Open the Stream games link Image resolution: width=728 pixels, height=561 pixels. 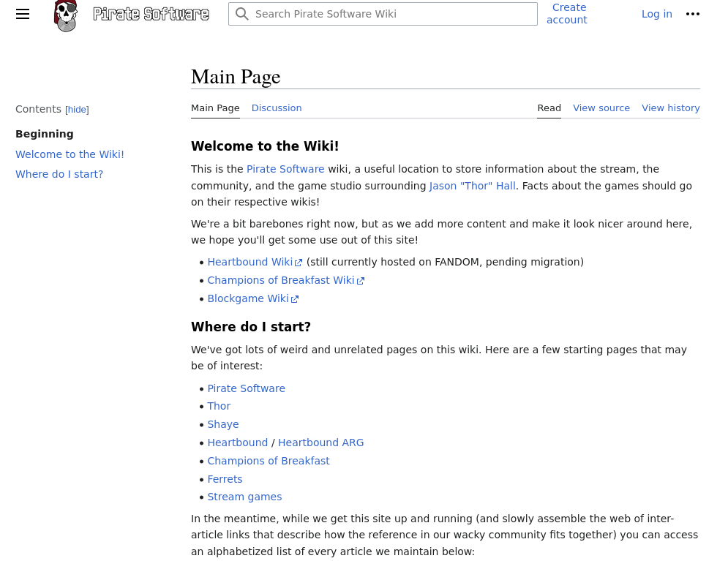(244, 497)
